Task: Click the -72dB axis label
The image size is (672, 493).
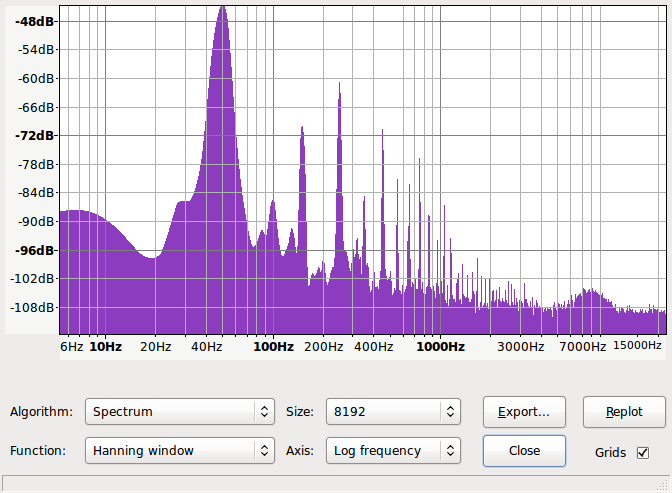Action: click(x=34, y=135)
